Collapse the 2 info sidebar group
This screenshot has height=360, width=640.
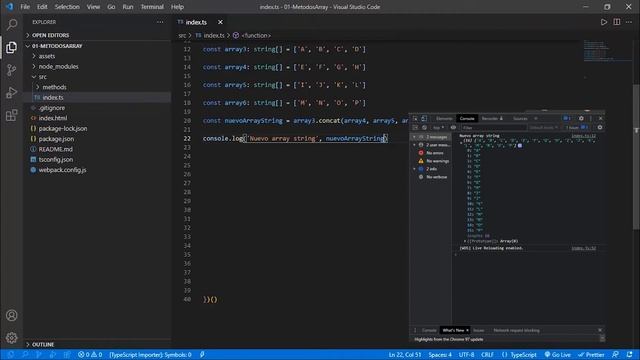(414, 169)
